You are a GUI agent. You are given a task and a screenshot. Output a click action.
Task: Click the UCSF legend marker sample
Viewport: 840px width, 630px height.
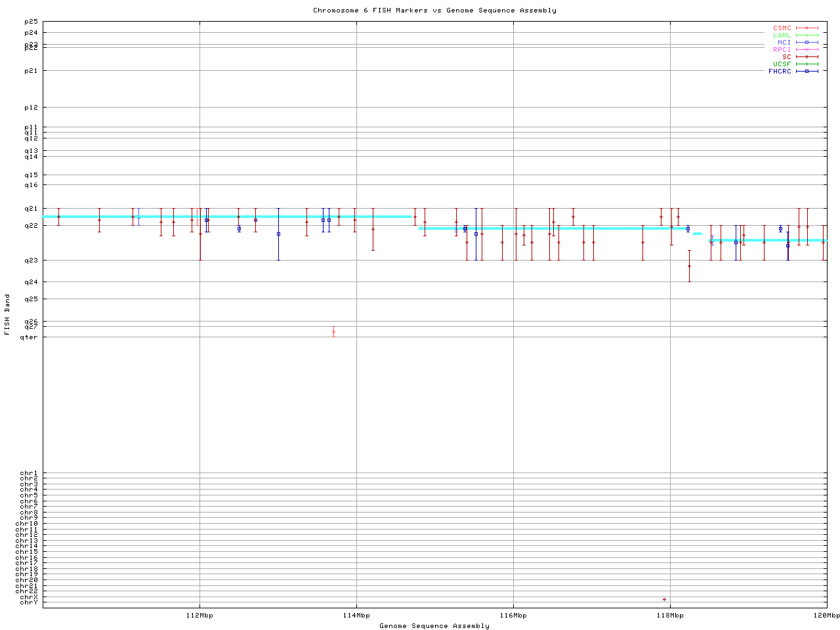[x=807, y=64]
